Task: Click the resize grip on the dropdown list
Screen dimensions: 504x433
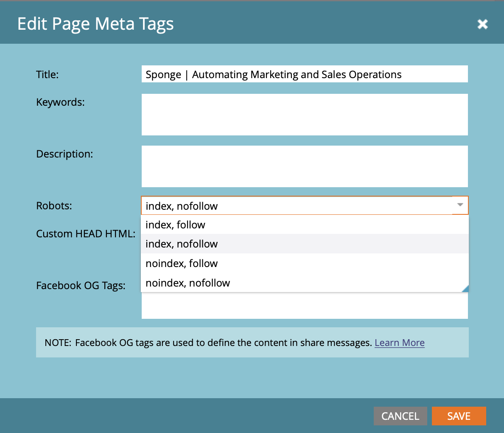Action: coord(465,289)
